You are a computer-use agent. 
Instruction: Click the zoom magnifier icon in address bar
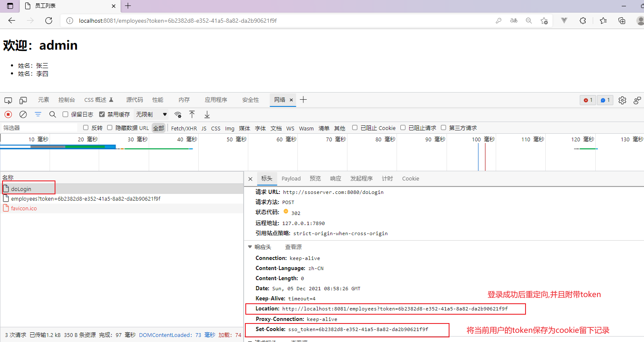pyautogui.click(x=529, y=21)
